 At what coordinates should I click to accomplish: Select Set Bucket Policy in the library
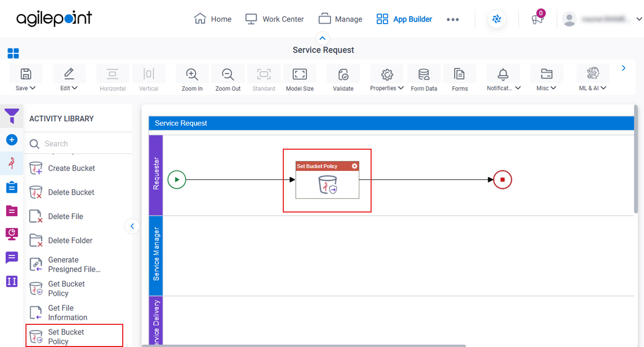coord(74,336)
